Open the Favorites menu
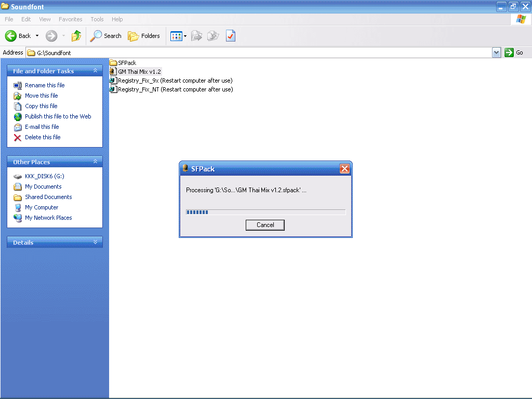Viewport: 532px width, 399px height. click(x=71, y=19)
